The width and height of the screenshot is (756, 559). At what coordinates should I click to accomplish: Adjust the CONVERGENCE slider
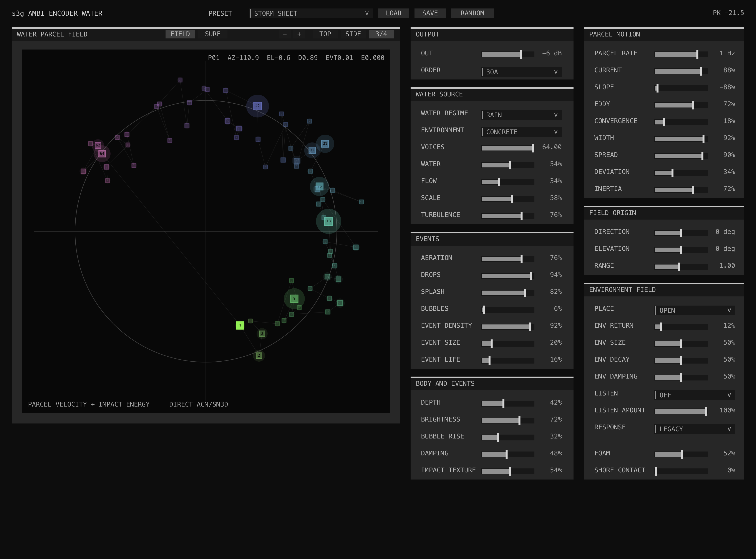click(x=681, y=122)
